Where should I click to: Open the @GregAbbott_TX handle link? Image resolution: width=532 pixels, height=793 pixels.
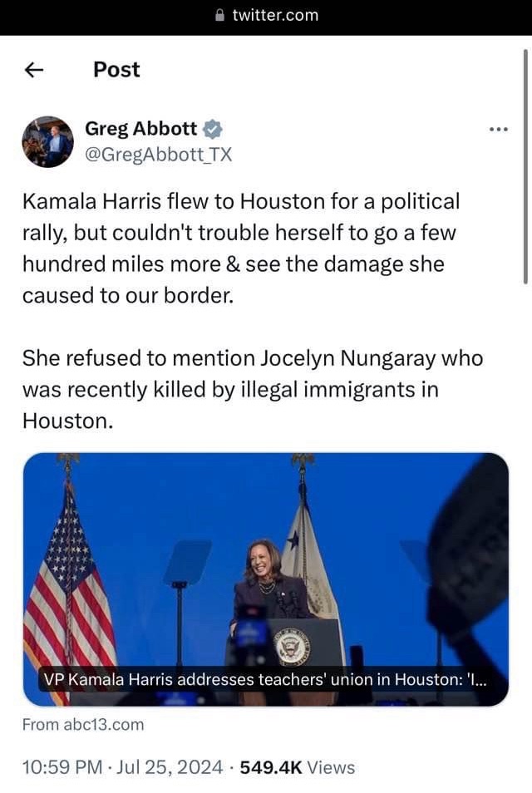158,155
